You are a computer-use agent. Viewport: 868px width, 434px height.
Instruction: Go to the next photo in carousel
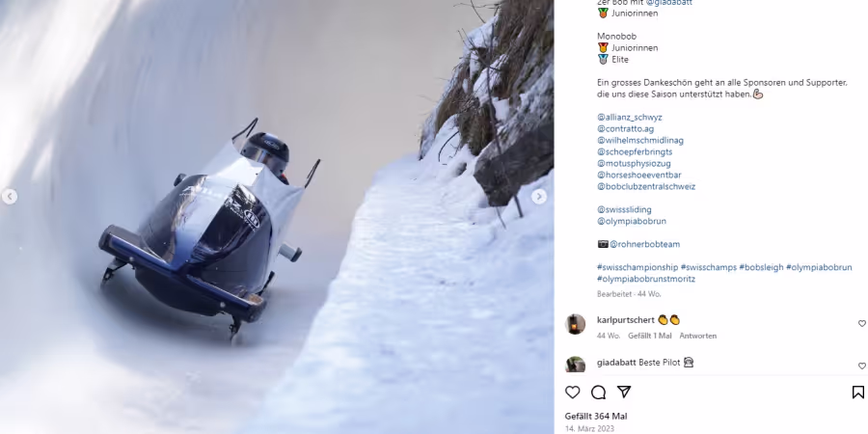point(539,197)
